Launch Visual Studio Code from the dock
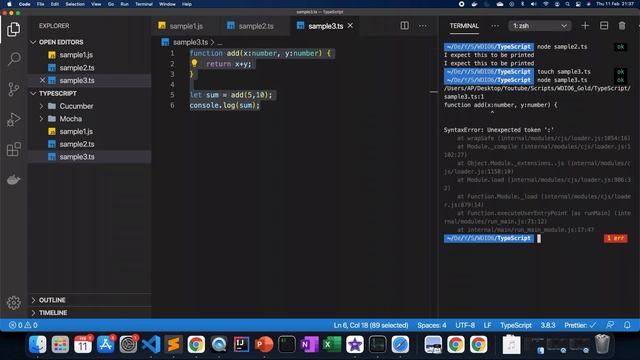The image size is (640, 360). click(x=151, y=344)
